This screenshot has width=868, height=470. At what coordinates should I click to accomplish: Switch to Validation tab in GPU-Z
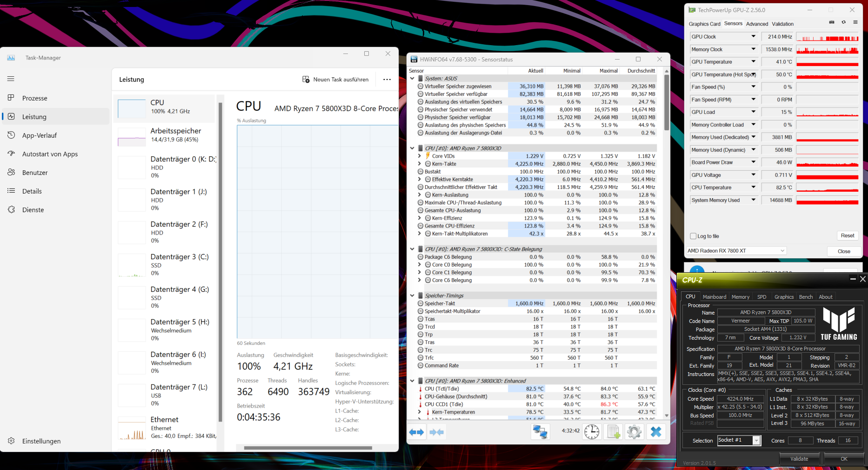pyautogui.click(x=782, y=24)
